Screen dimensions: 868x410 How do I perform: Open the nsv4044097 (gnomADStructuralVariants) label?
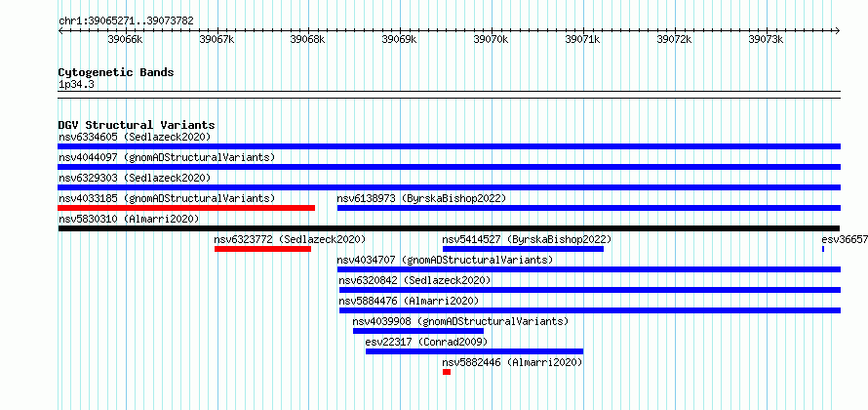[167, 157]
